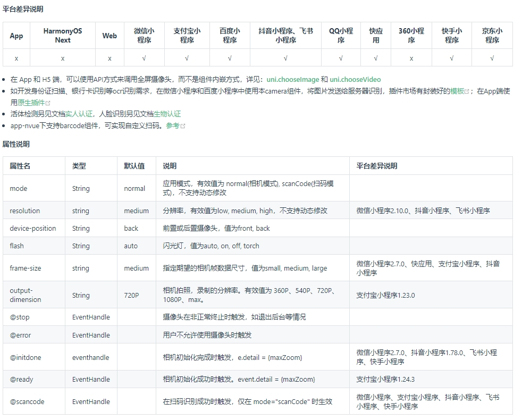Open the 生物认证 documentation link

[x=167, y=114]
